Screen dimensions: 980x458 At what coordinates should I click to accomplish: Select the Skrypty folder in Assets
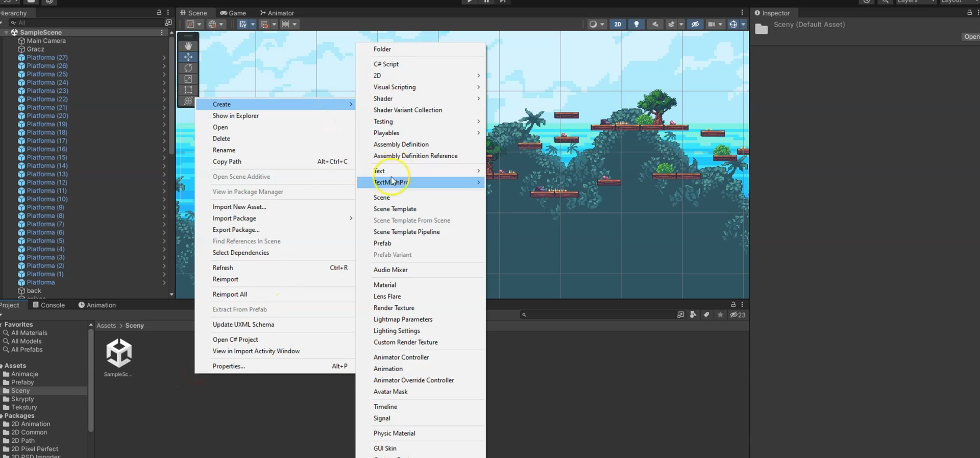pyautogui.click(x=22, y=399)
